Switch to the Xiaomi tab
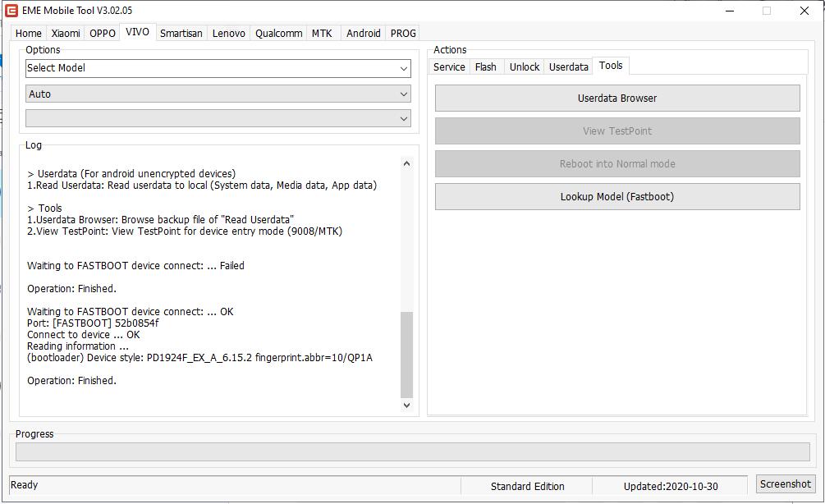The height and width of the screenshot is (504, 825). click(x=66, y=33)
